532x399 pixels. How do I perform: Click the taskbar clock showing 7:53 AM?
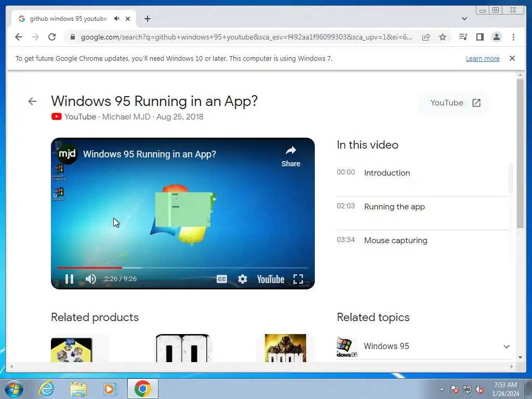506,389
